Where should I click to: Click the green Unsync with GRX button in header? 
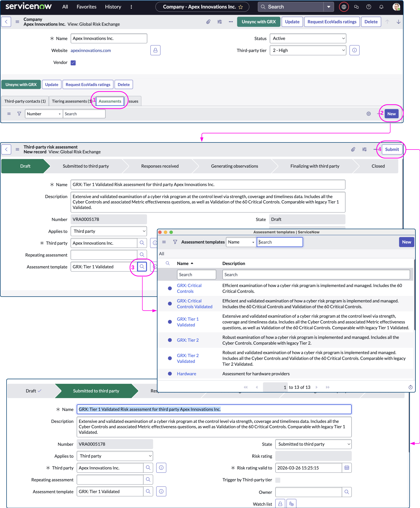tap(259, 22)
